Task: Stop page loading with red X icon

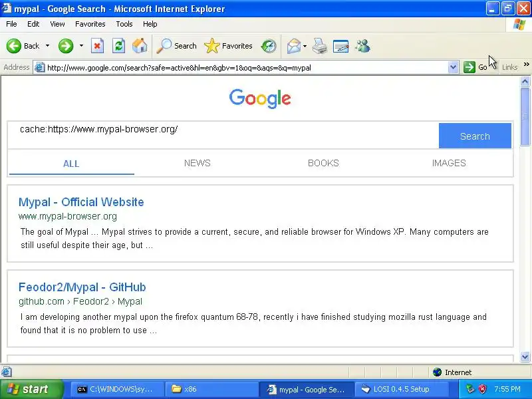Action: click(x=97, y=46)
